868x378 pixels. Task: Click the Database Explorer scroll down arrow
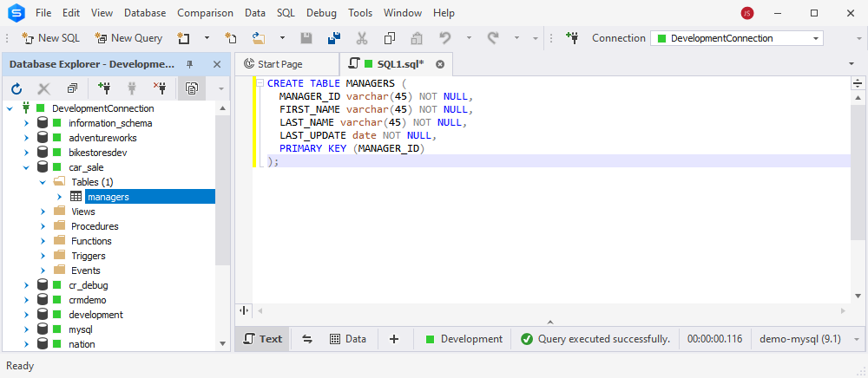222,343
